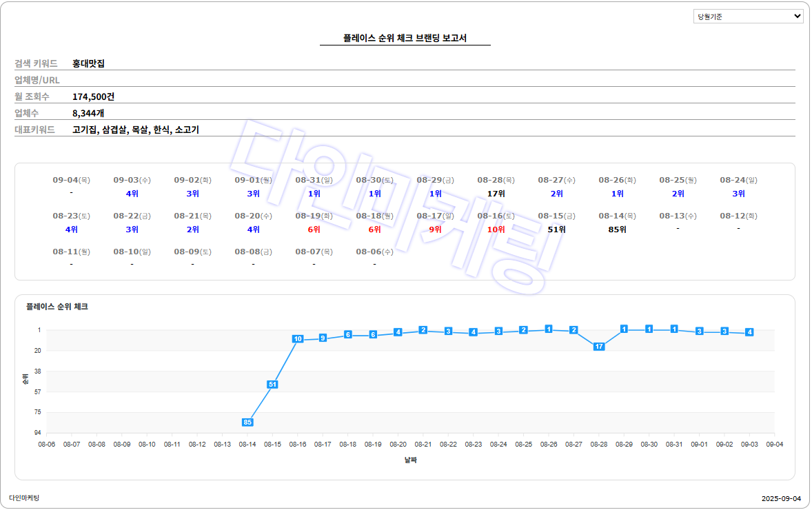Click the 08-31(일) 1위 rank cell
This screenshot has height=510, width=812.
(x=314, y=194)
